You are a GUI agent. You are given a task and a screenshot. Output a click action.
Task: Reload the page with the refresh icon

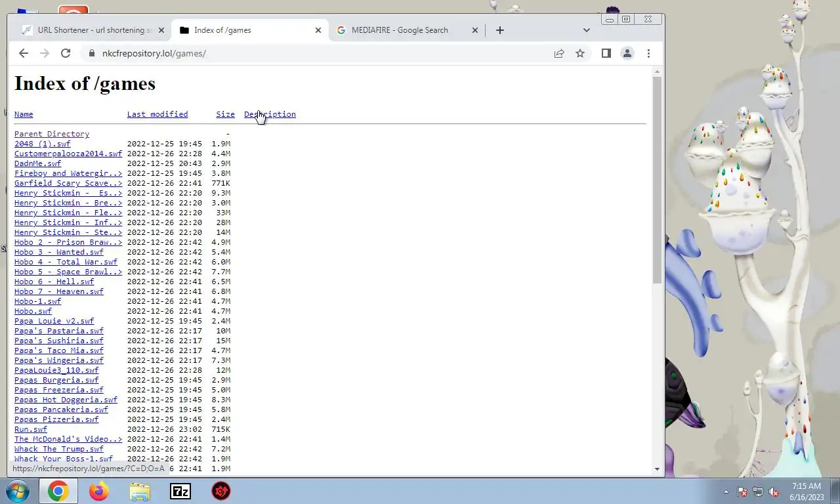pyautogui.click(x=66, y=53)
